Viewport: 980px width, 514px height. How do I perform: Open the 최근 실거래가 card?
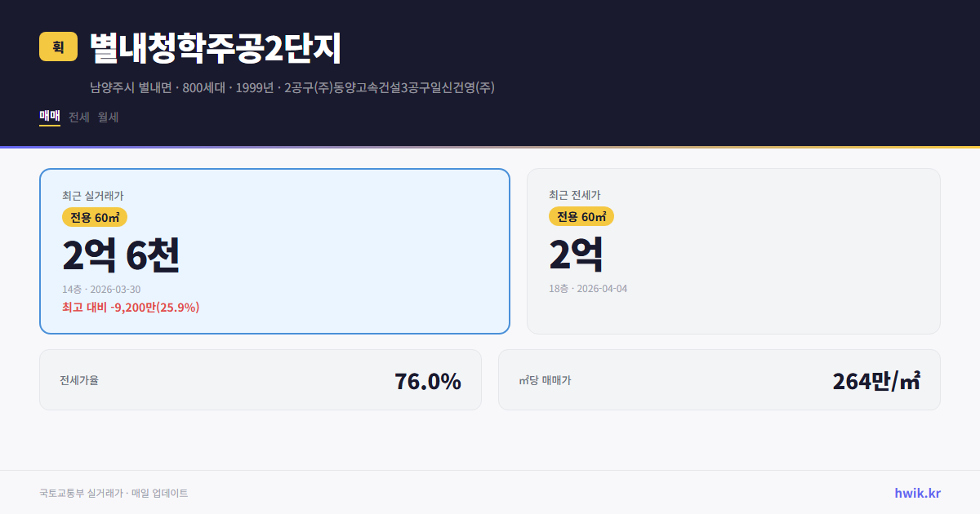[x=274, y=250]
